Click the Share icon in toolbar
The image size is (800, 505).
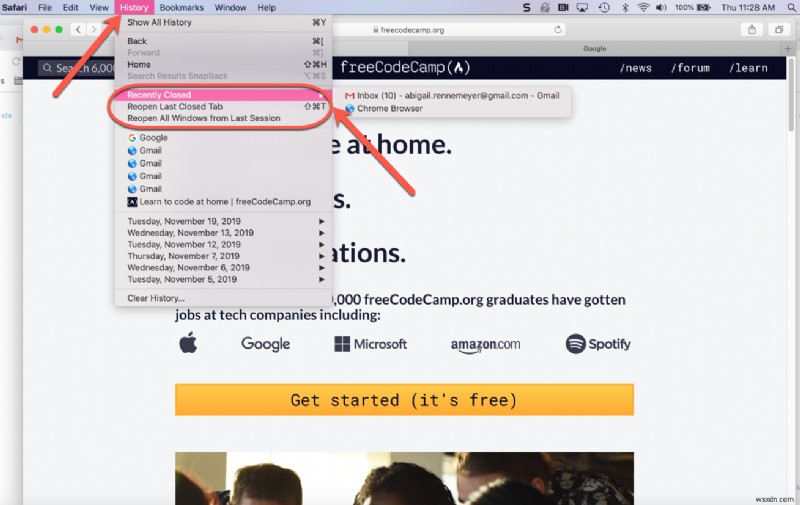pos(752,30)
